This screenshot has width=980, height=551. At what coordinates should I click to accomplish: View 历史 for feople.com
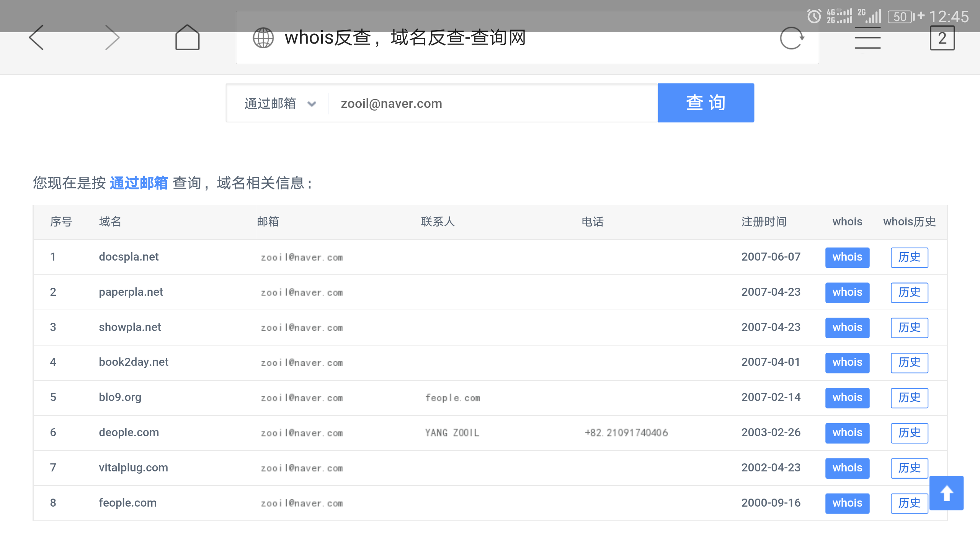[909, 503]
